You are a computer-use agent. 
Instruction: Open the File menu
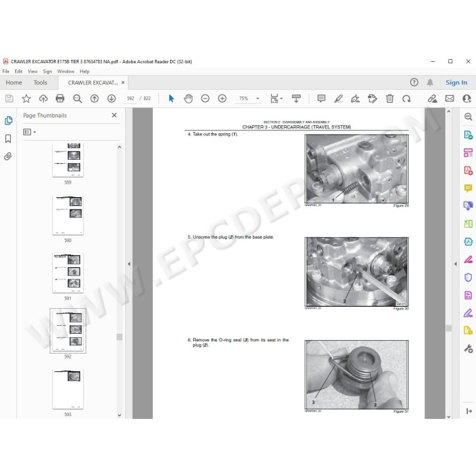pos(5,71)
